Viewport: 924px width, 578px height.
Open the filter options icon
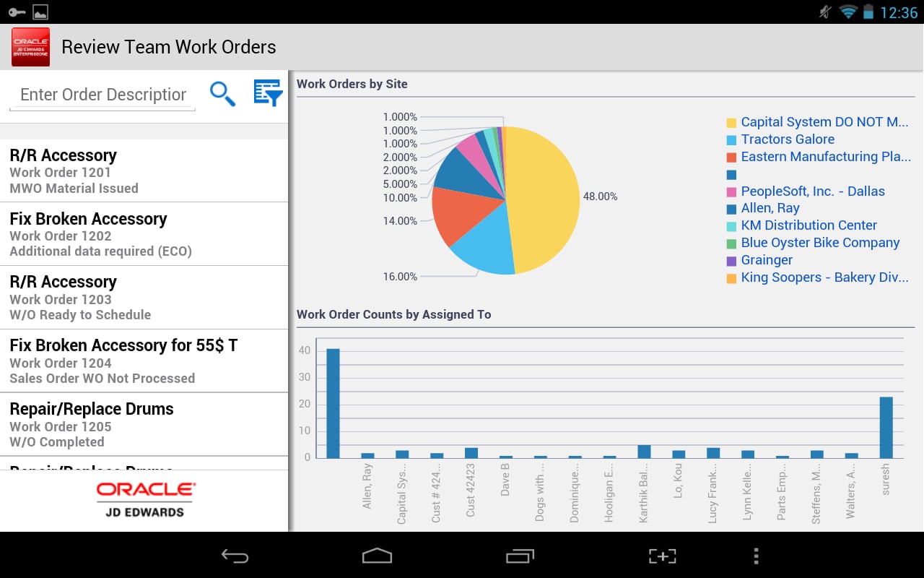tap(267, 93)
